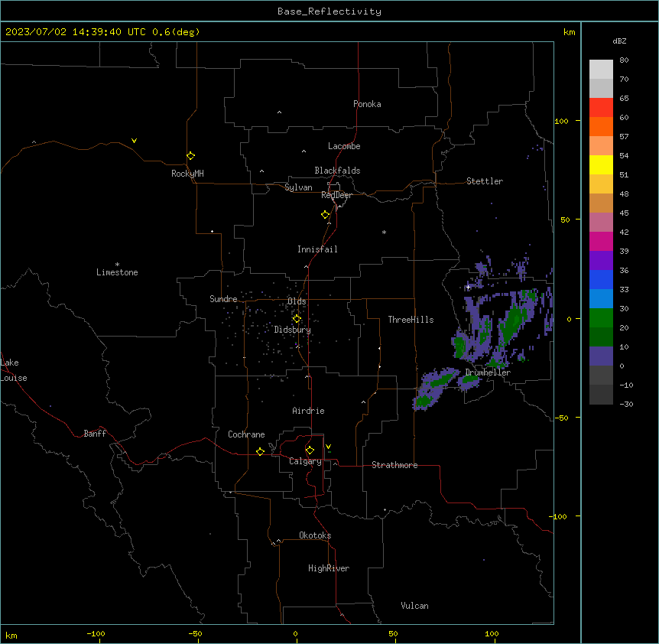The width and height of the screenshot is (659, 644).
Task: Pick the purple 36-39 dBZ legend swatch
Action: pos(601,261)
